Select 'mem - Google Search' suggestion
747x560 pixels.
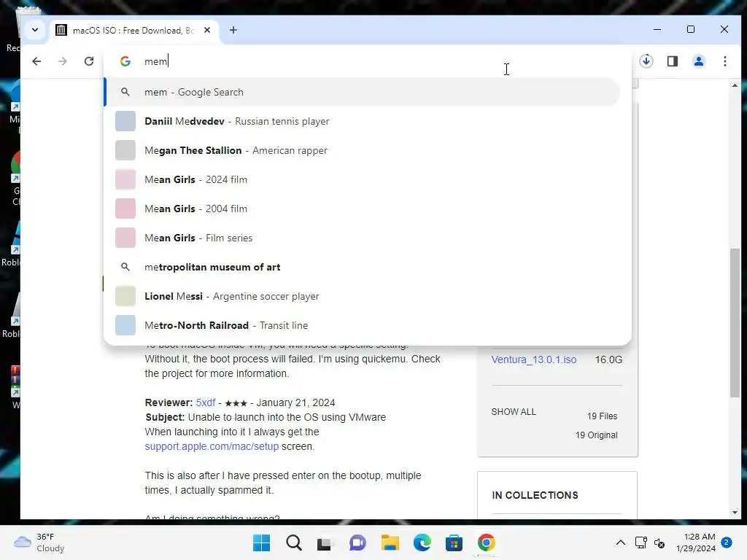click(x=362, y=92)
